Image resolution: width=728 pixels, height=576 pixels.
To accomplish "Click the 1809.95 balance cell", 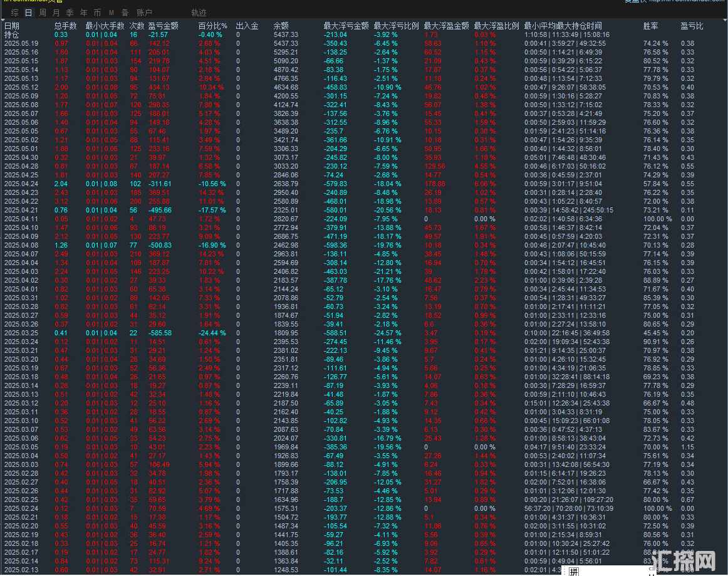I will (x=286, y=333).
